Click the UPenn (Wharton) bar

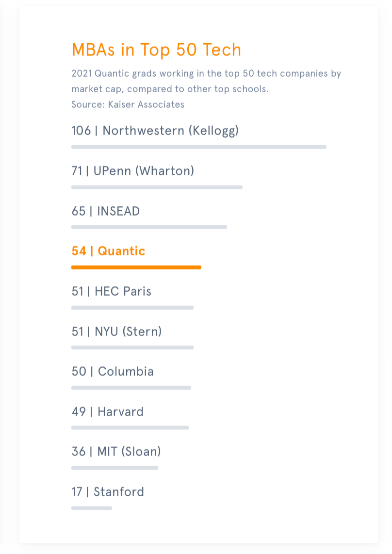click(x=157, y=187)
